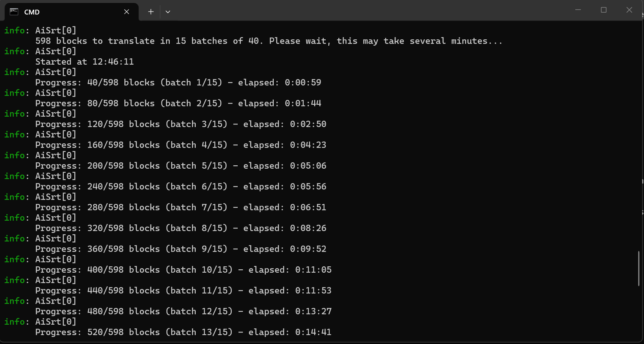
Task: Click the batch 1/15 progress line
Action: [x=178, y=82]
